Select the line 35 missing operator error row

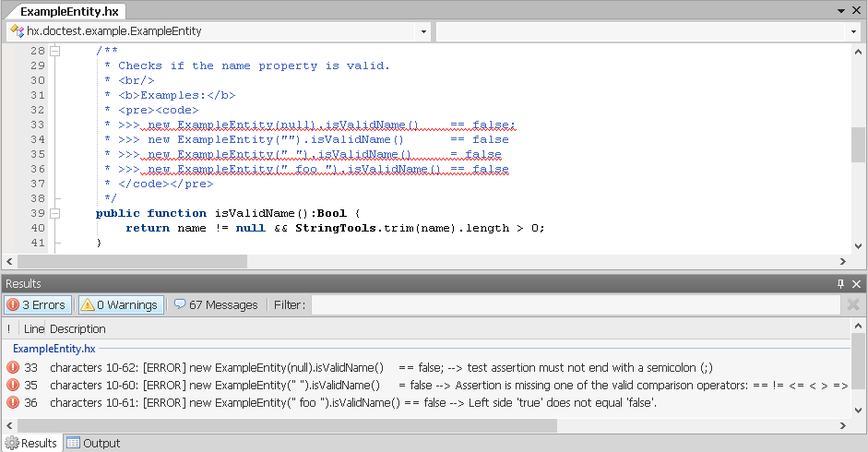426,385
